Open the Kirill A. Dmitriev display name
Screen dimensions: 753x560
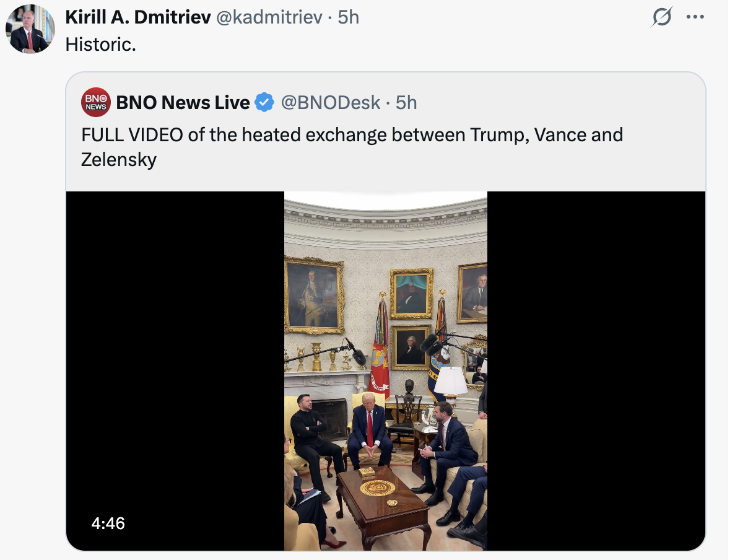point(137,17)
